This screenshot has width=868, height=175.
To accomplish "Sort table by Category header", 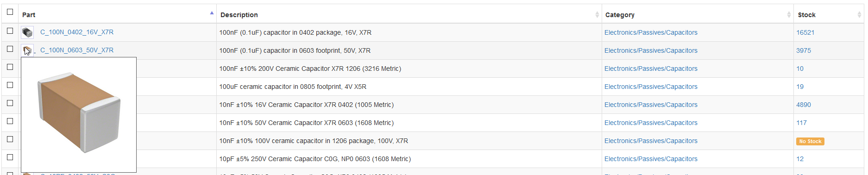I will 620,15.
